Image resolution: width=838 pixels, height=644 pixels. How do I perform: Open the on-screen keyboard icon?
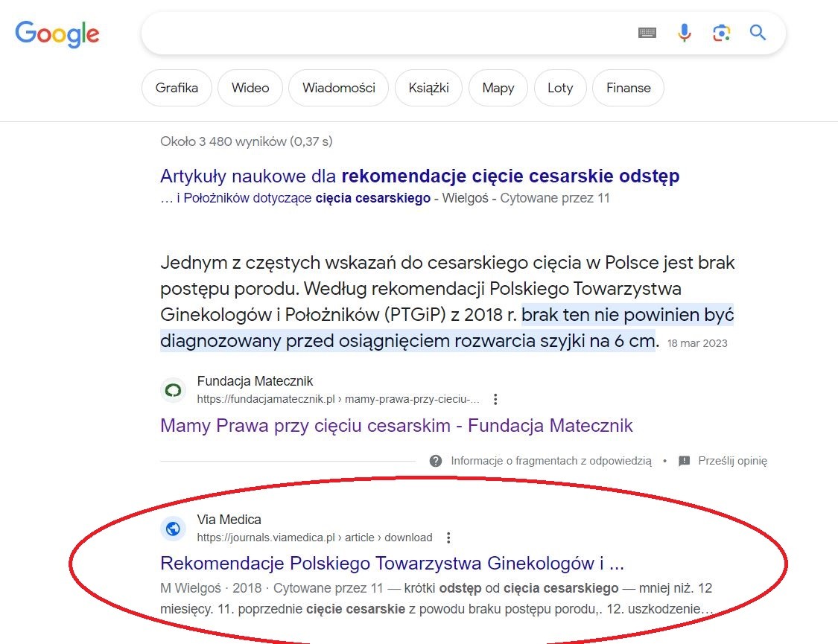coord(647,33)
